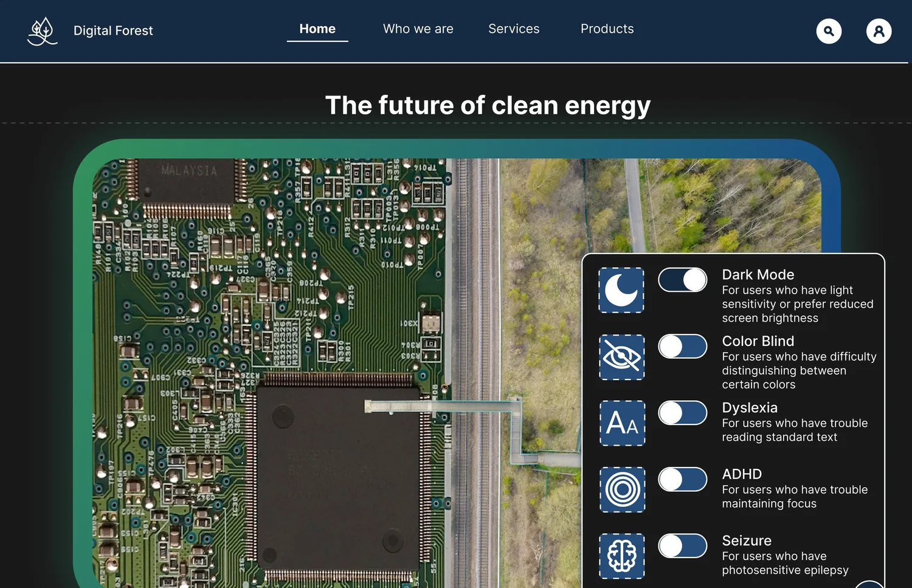Click the Dark Mode moon icon
This screenshot has height=588, width=912.
(x=621, y=291)
